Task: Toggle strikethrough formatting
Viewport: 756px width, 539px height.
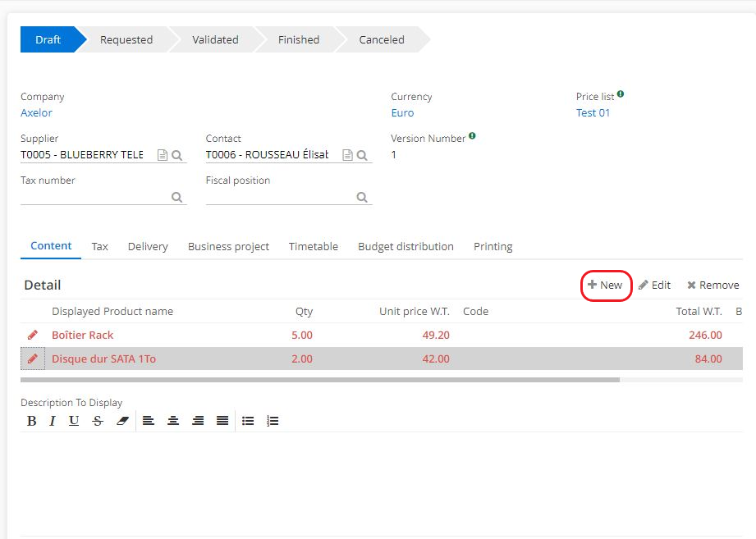Action: click(x=98, y=421)
